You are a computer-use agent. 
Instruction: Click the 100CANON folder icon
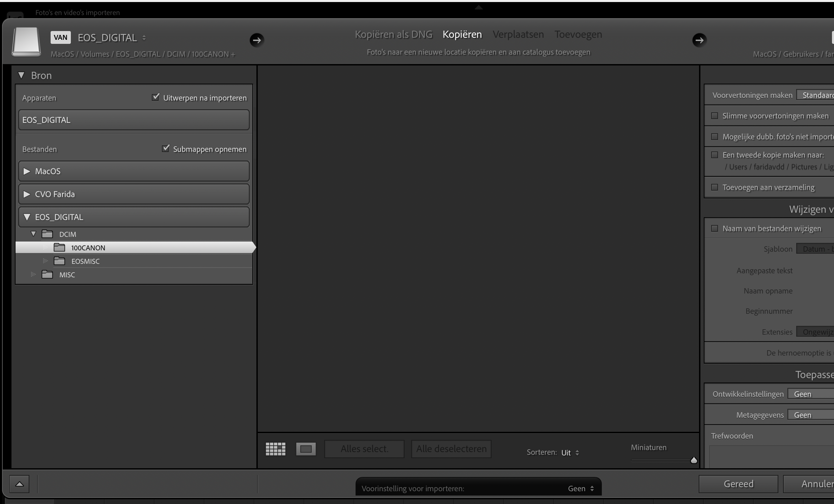click(60, 247)
